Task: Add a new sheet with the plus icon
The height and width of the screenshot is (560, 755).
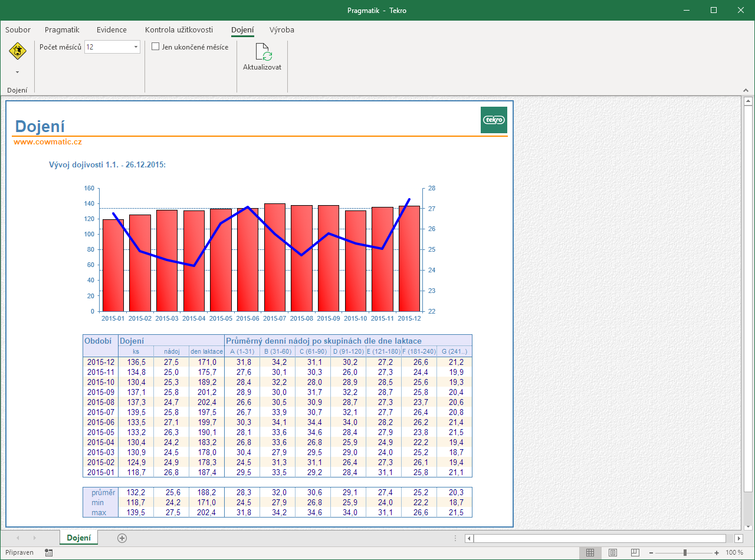Action: (x=122, y=538)
